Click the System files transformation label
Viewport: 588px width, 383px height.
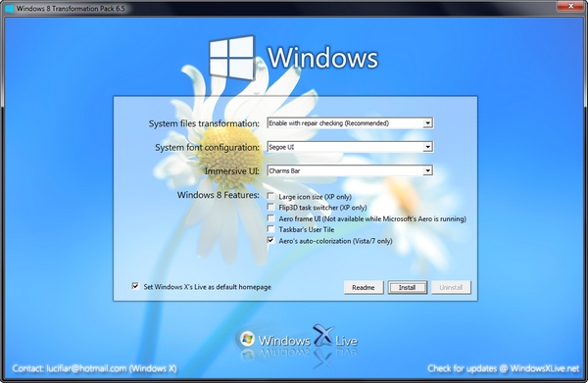tap(204, 123)
